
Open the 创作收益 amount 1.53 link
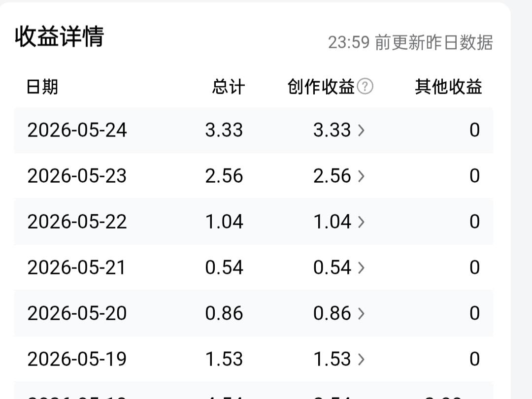332,359
